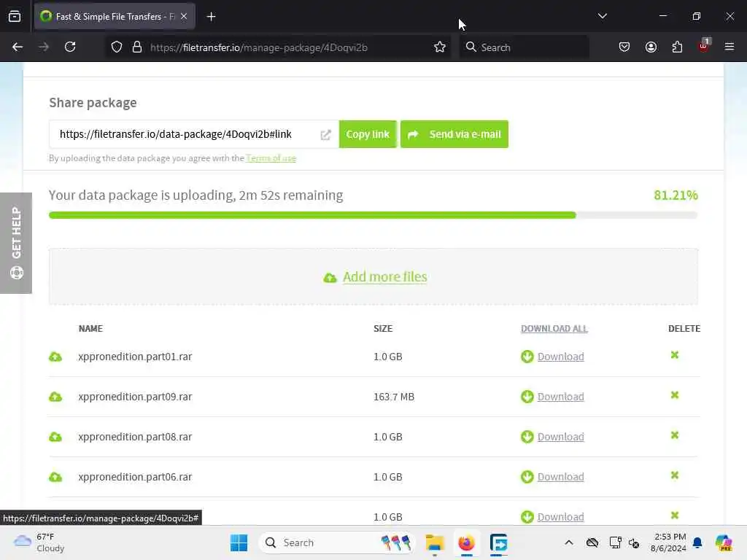
Task: Delete xppronedition.part06.rar with X icon
Action: 675,475
